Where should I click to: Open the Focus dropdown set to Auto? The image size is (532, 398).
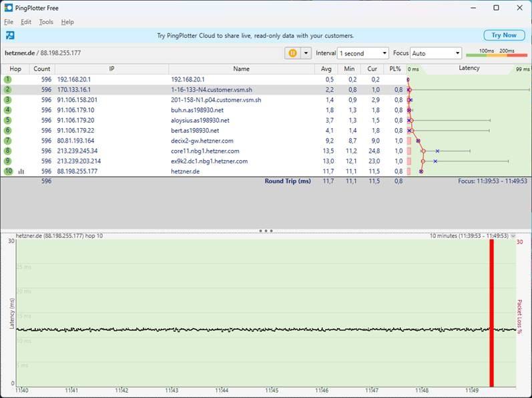click(x=436, y=53)
